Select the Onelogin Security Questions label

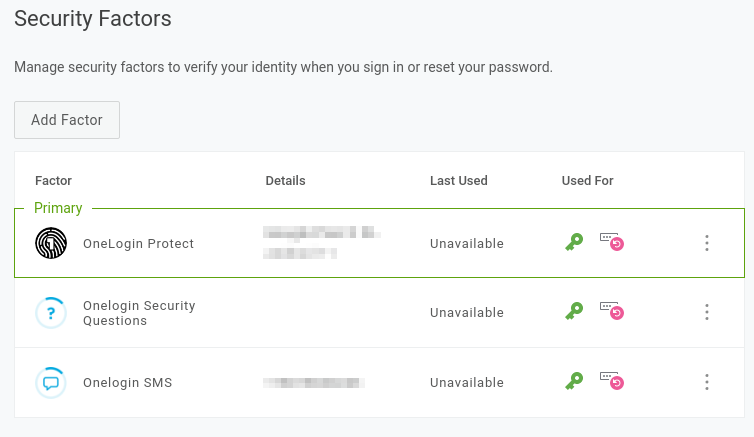click(x=139, y=313)
